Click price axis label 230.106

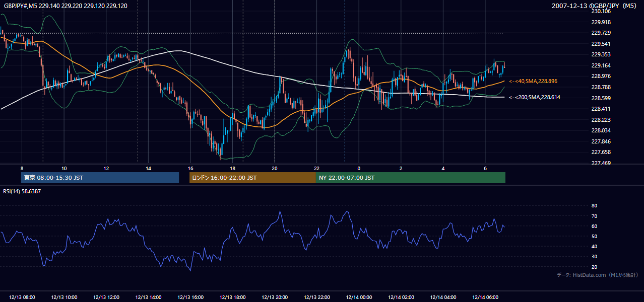[600, 11]
